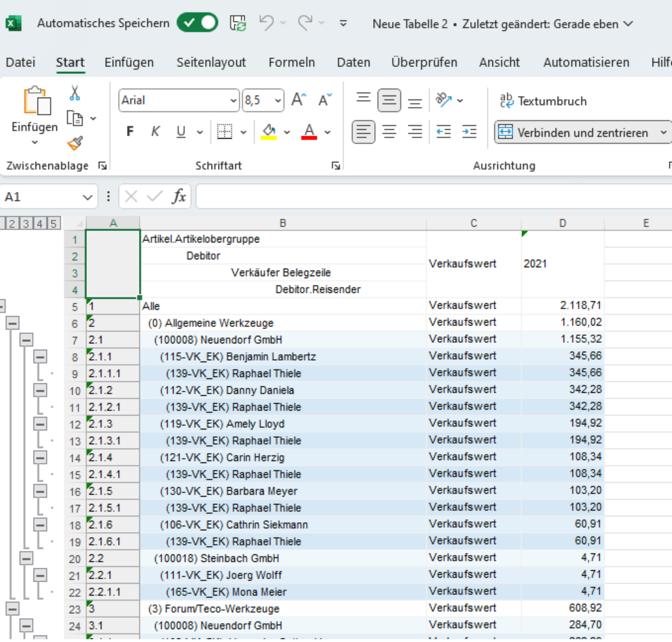This screenshot has width=672, height=642.
Task: Toggle left text alignment
Action: [x=363, y=132]
